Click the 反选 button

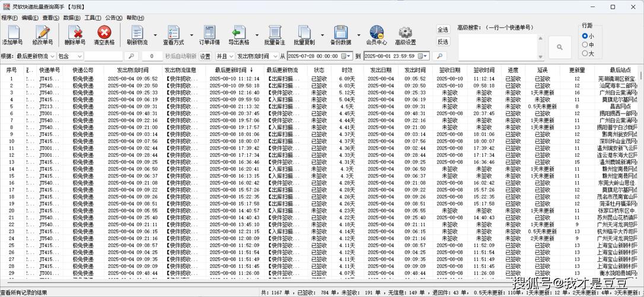(443, 42)
